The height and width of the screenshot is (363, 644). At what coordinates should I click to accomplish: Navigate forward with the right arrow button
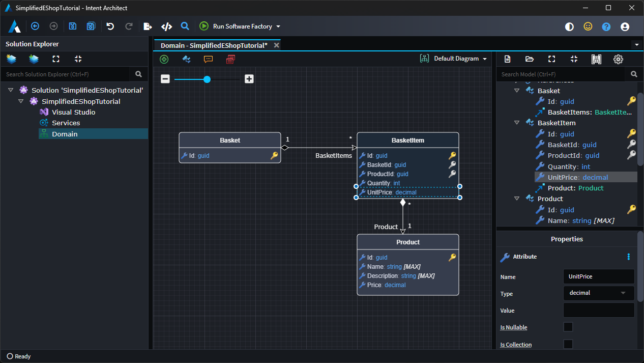(53, 26)
